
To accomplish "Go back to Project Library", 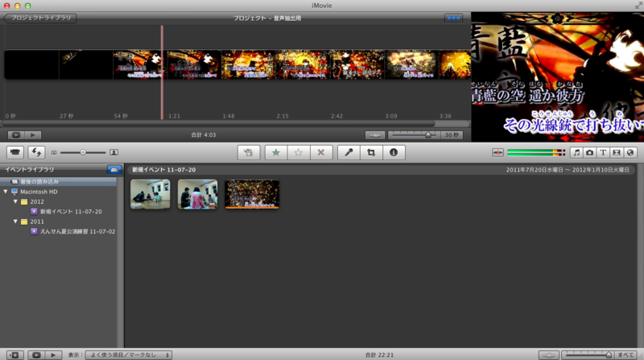I will point(39,18).
